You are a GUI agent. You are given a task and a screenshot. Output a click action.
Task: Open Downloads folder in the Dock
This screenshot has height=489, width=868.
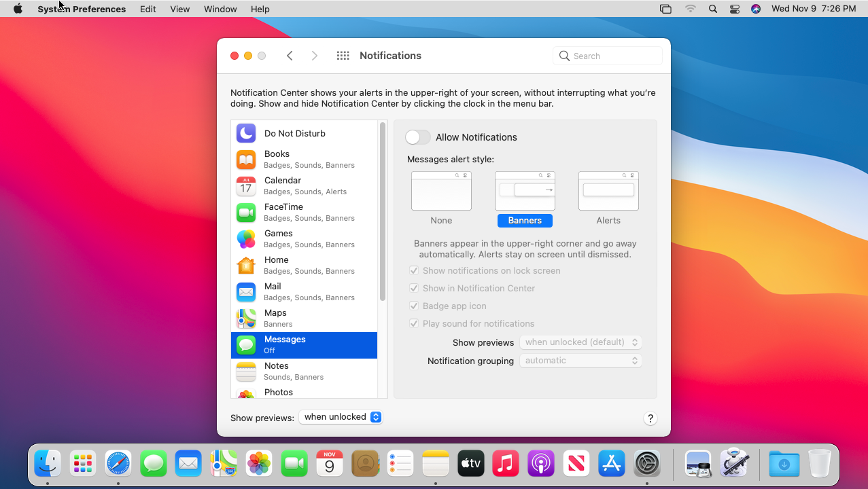pyautogui.click(x=784, y=464)
